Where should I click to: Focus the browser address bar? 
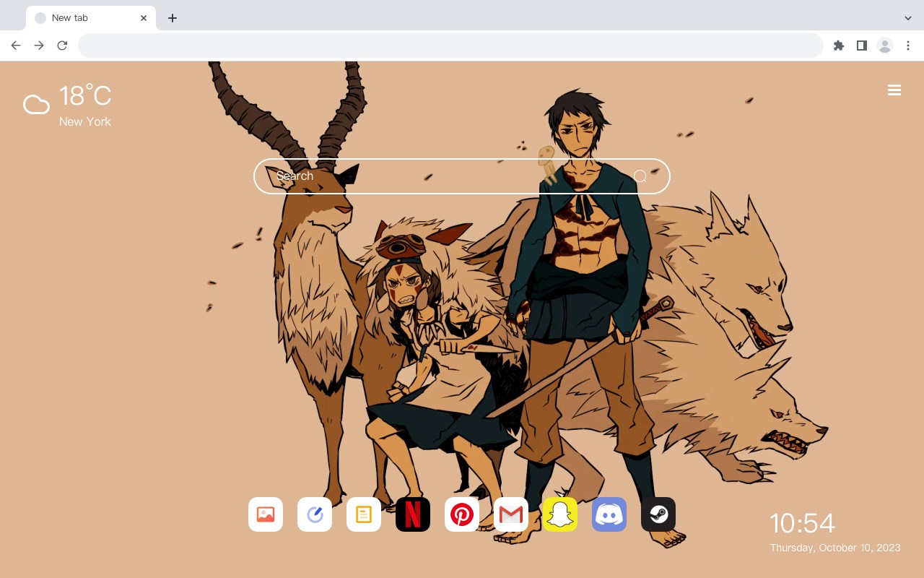pyautogui.click(x=450, y=46)
